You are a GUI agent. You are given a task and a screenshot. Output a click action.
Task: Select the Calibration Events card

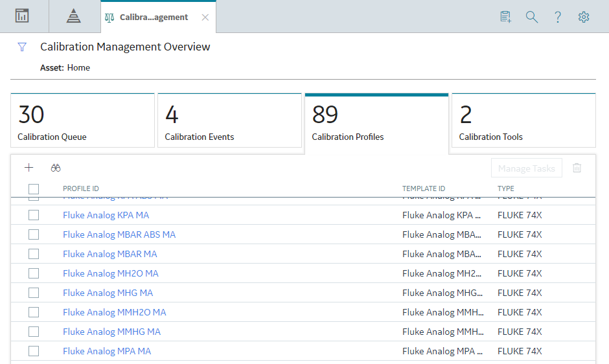229,120
